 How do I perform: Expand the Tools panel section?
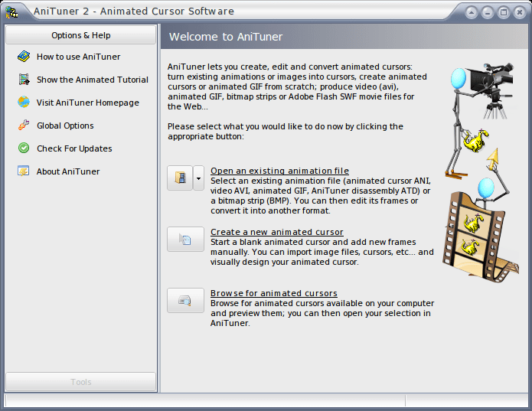(80, 382)
